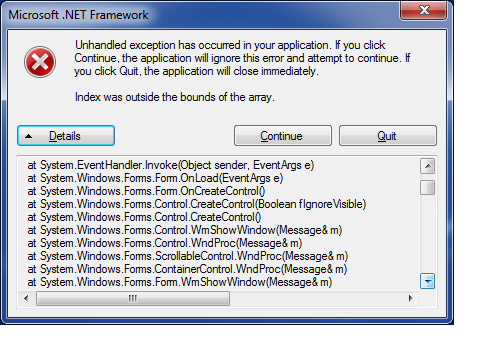
Task: Click the vertical scrollbar up arrow
Action: click(428, 166)
